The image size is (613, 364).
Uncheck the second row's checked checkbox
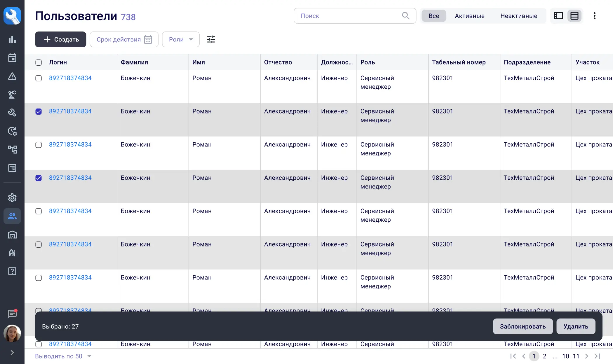tap(39, 111)
